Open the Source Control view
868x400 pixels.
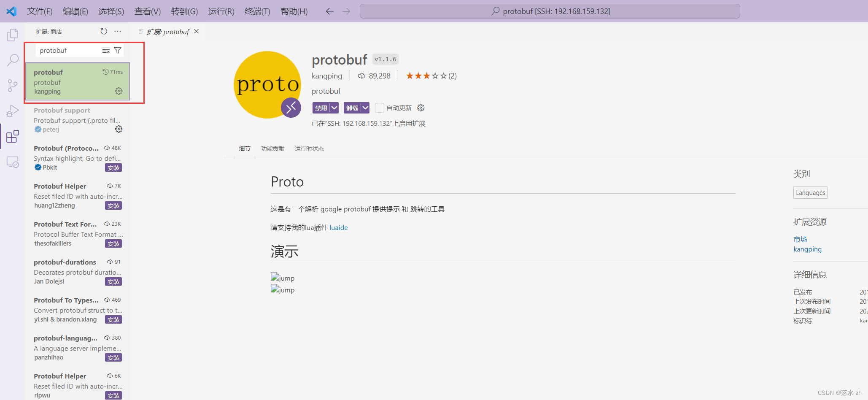(x=12, y=86)
